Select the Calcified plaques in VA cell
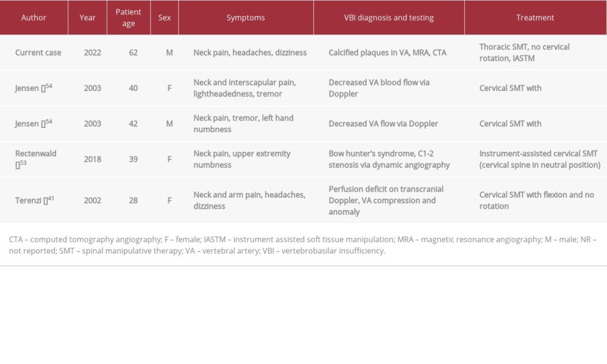 [x=387, y=53]
